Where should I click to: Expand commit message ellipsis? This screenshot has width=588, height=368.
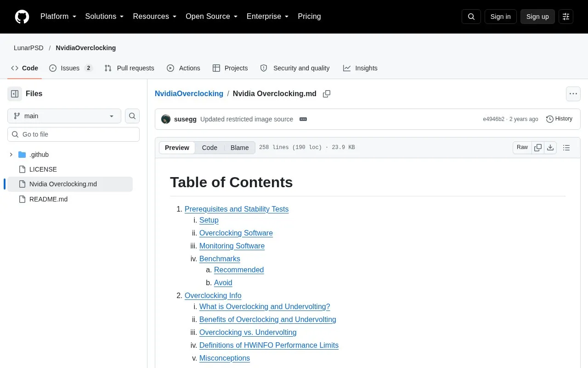tap(303, 119)
